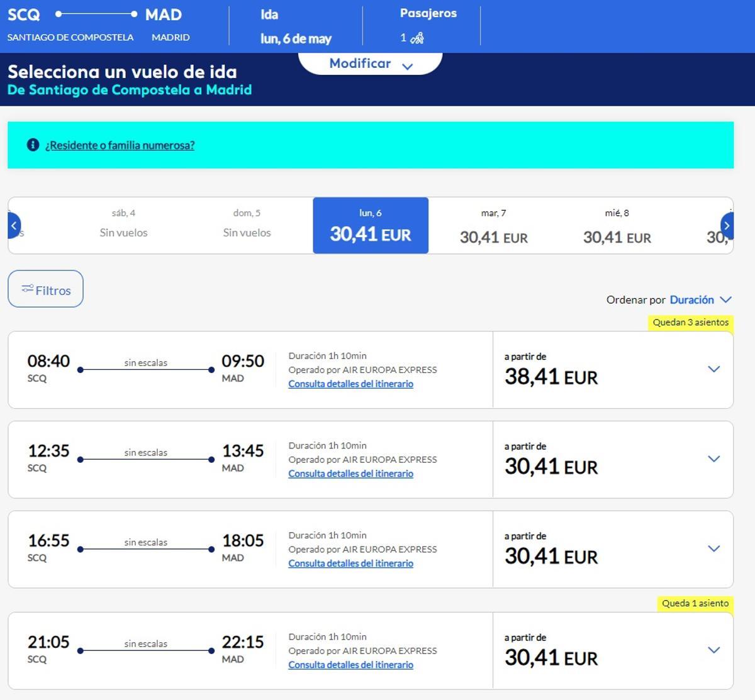Screen dimensions: 755x700
Task: Expand the 16:55 flight fare chevron
Action: point(713,549)
